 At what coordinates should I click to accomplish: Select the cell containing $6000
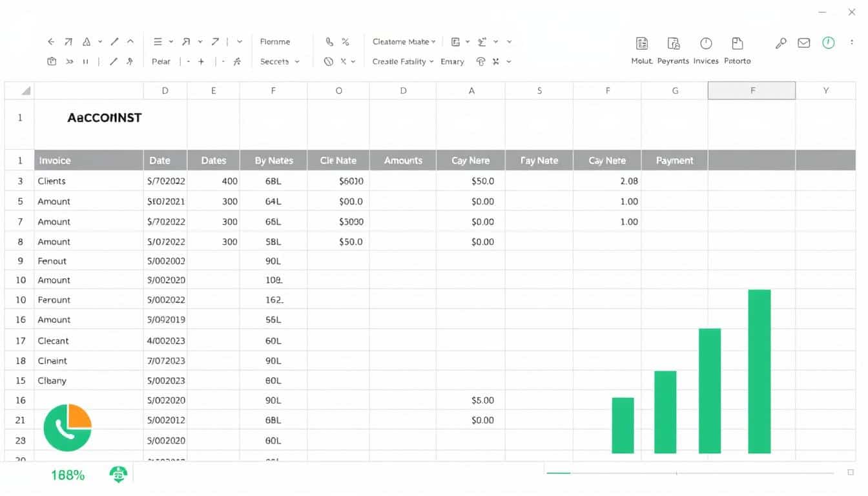pos(338,181)
